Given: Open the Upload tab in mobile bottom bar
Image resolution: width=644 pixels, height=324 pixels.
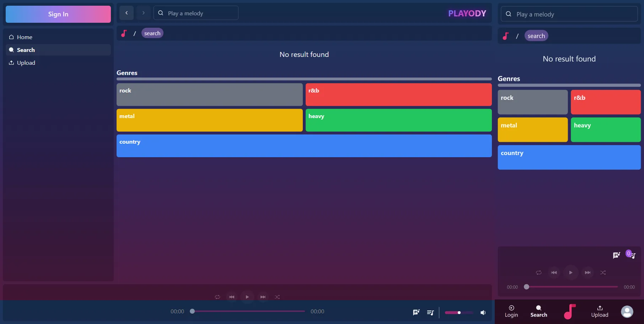Looking at the screenshot, I should (x=600, y=311).
